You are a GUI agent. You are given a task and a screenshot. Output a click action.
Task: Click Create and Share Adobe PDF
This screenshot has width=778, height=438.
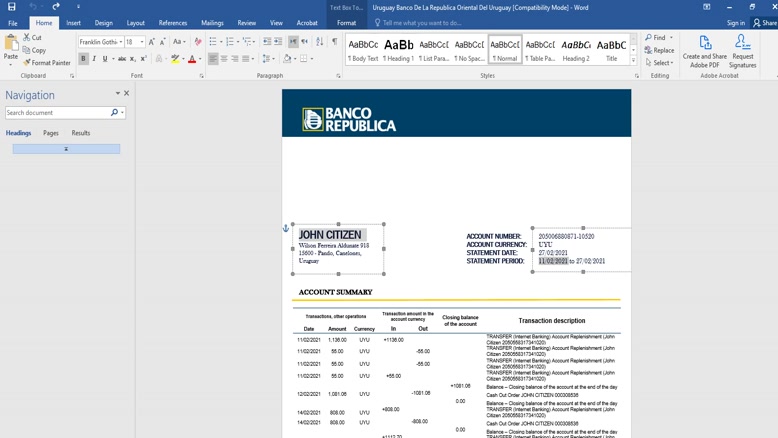(x=704, y=51)
